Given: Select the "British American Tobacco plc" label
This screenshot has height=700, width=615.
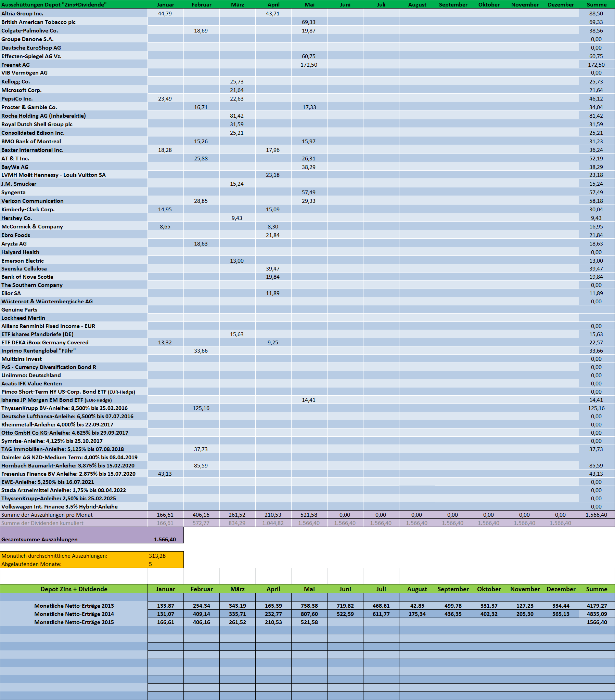Looking at the screenshot, I should click(38, 22).
